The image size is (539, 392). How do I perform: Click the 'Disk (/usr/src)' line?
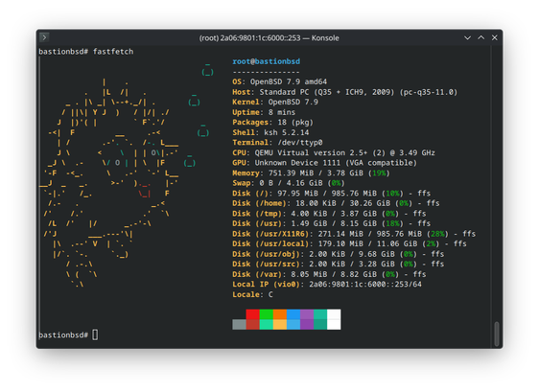[339, 265]
